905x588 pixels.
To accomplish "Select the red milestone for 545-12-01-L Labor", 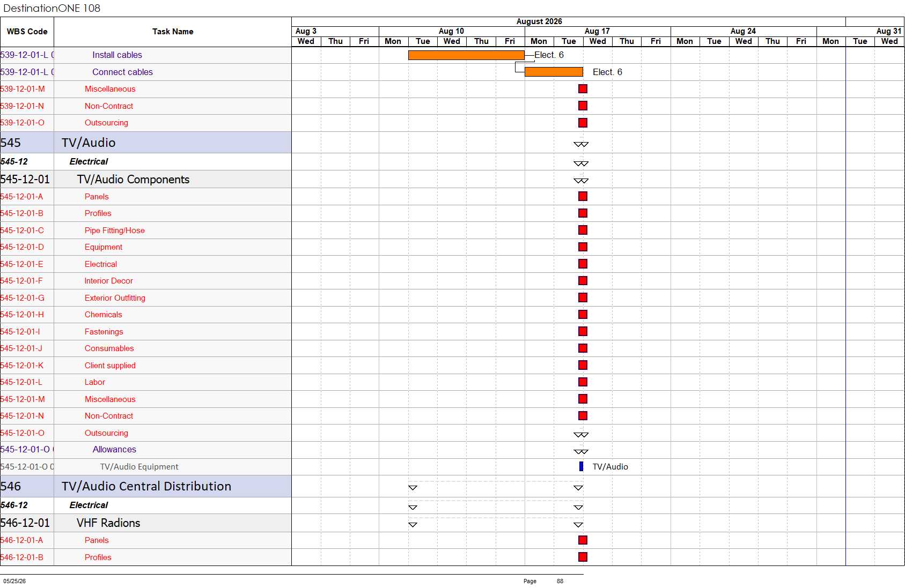I will click(583, 382).
